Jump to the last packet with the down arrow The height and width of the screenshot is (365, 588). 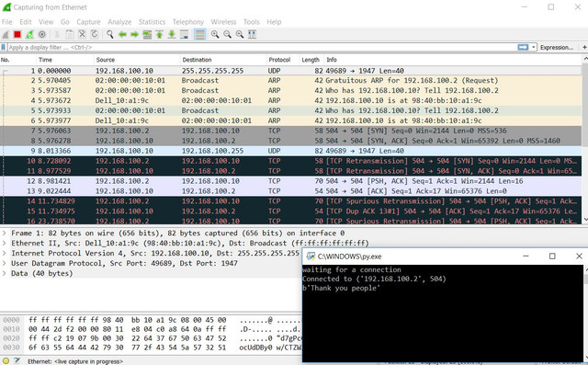(x=172, y=35)
